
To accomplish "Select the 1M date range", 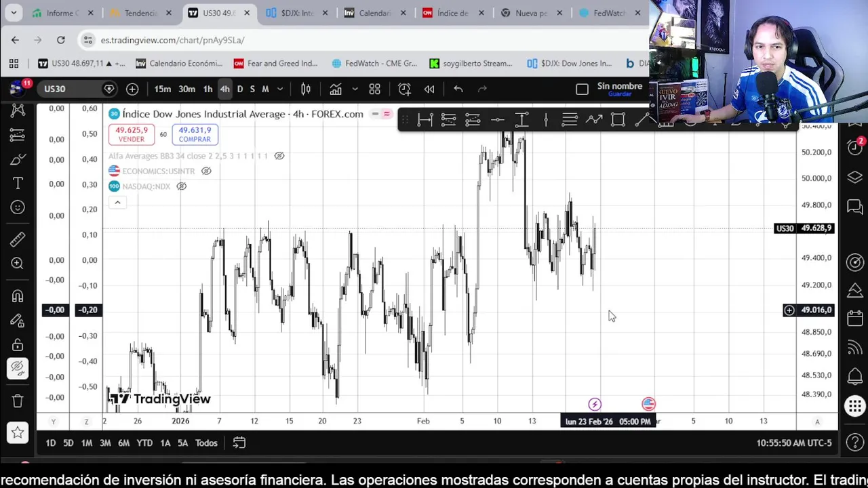I will tap(87, 443).
